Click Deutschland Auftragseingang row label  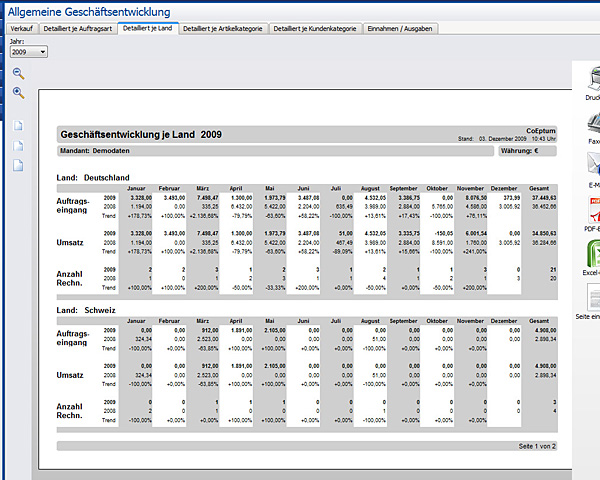[73, 206]
